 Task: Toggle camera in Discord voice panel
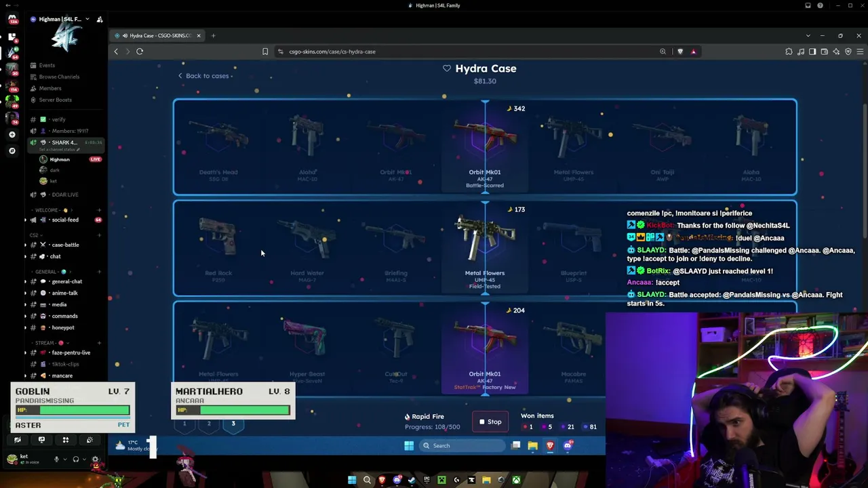pos(18,440)
